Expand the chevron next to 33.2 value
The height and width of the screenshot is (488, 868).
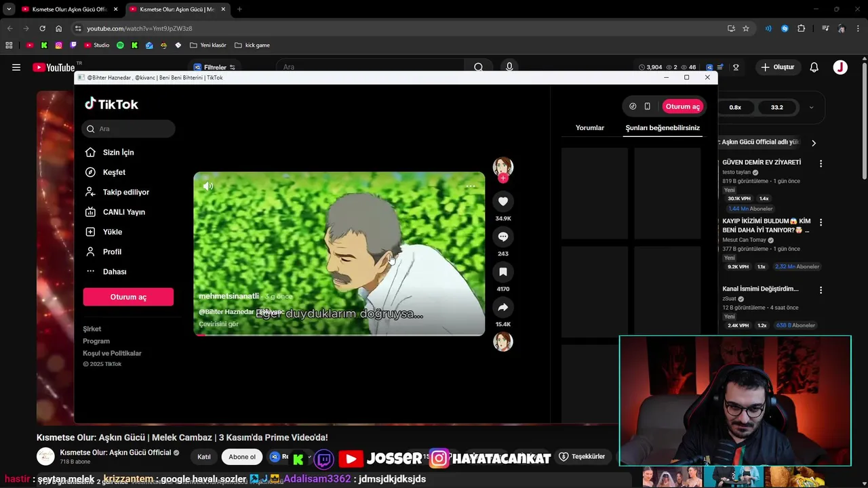(811, 107)
